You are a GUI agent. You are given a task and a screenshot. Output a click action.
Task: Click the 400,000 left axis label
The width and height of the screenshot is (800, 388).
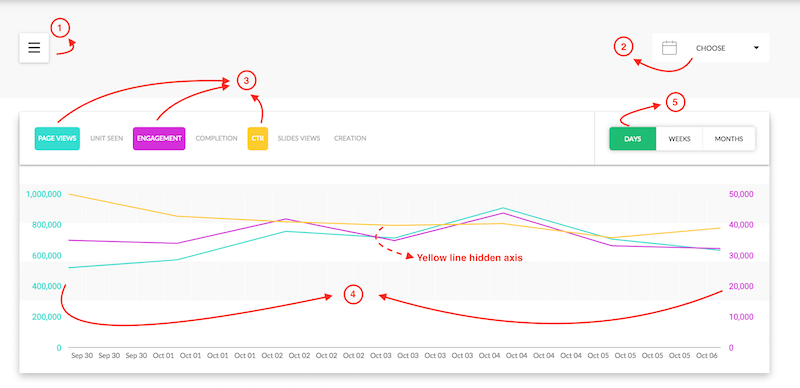(47, 286)
